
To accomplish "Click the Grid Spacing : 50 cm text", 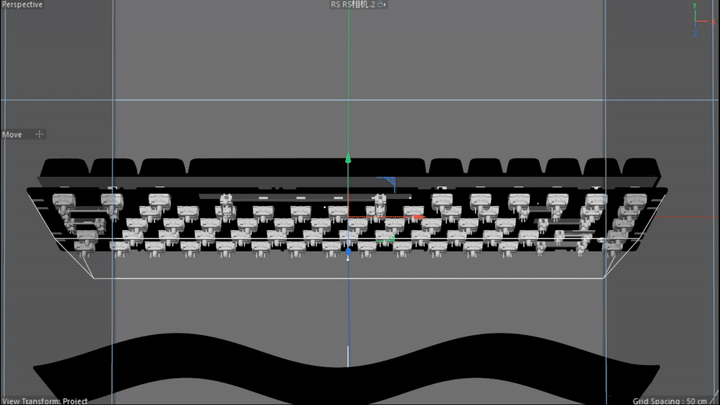I will tap(670, 401).
